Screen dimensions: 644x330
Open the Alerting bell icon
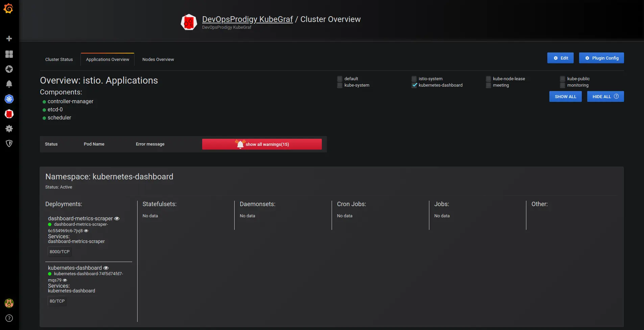point(9,84)
